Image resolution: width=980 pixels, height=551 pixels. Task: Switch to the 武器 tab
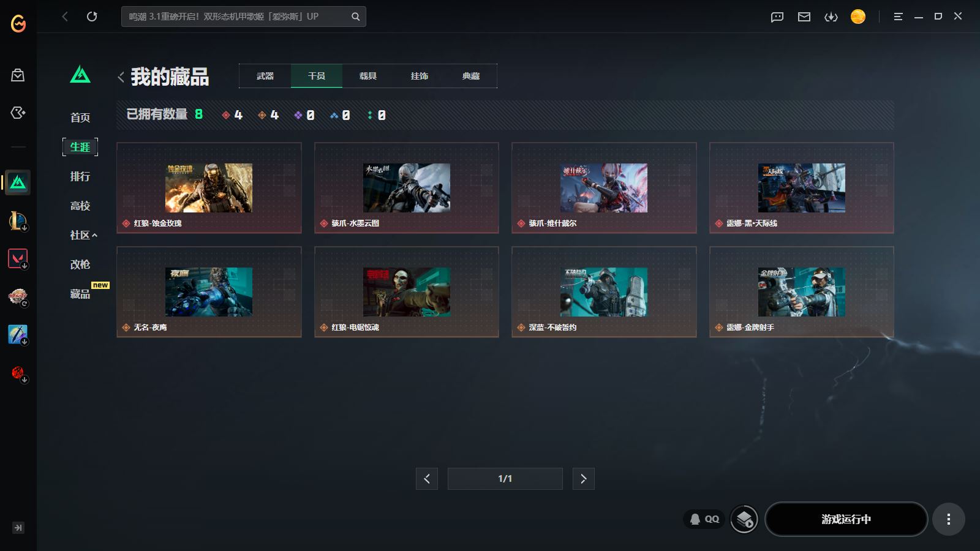click(265, 76)
